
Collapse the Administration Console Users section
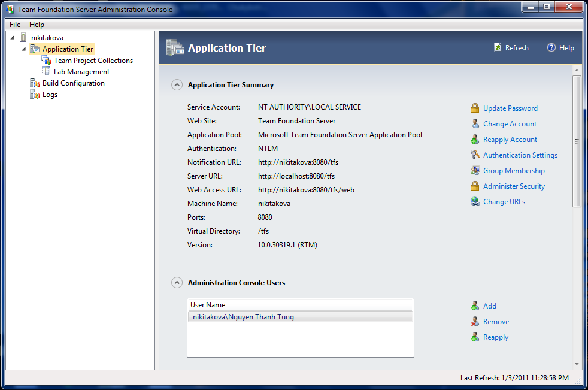pos(177,282)
